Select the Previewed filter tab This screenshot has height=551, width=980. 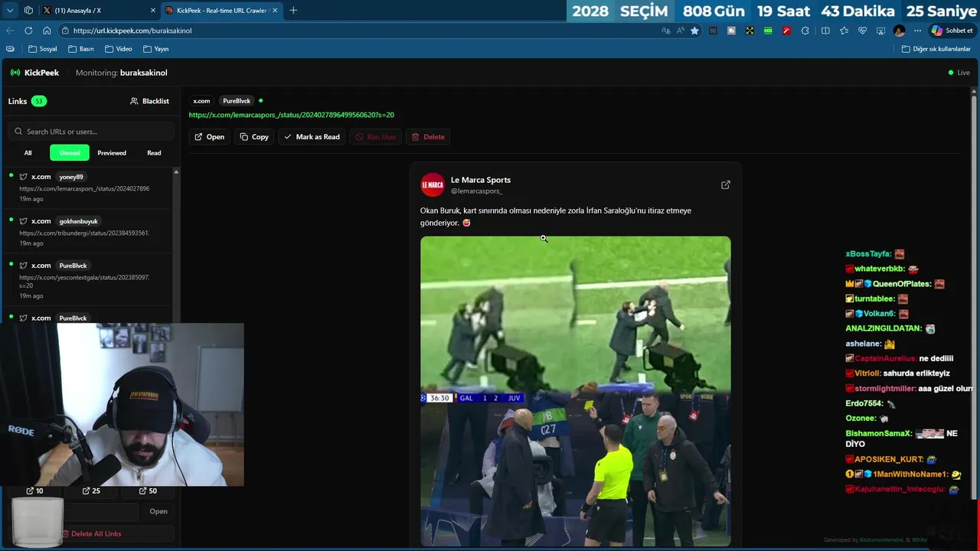pyautogui.click(x=112, y=153)
